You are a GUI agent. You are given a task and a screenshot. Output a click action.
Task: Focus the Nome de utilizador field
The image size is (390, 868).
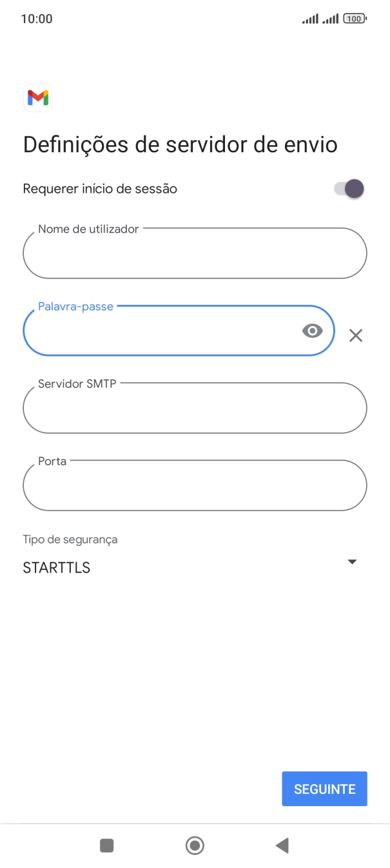coord(193,253)
